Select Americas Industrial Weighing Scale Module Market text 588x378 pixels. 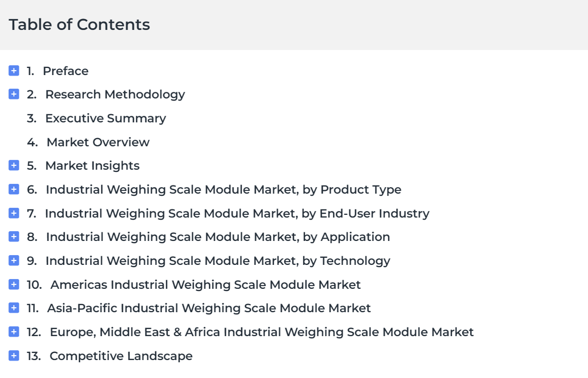205,285
